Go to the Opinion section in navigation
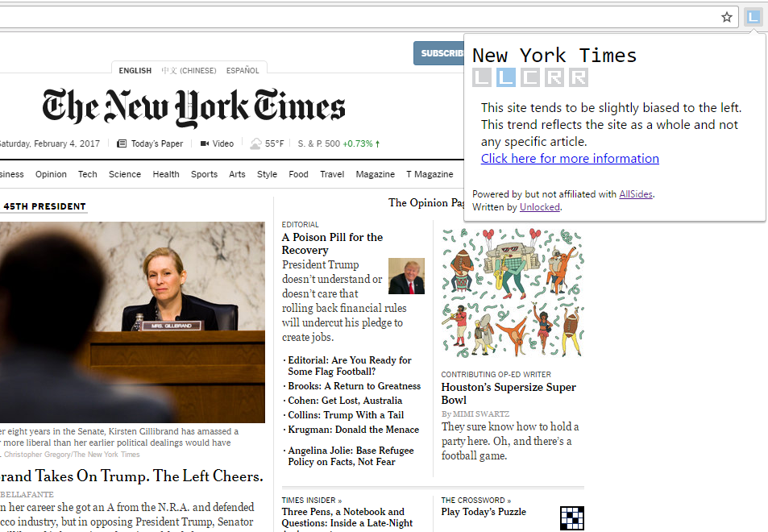The height and width of the screenshot is (532, 768). (x=51, y=174)
